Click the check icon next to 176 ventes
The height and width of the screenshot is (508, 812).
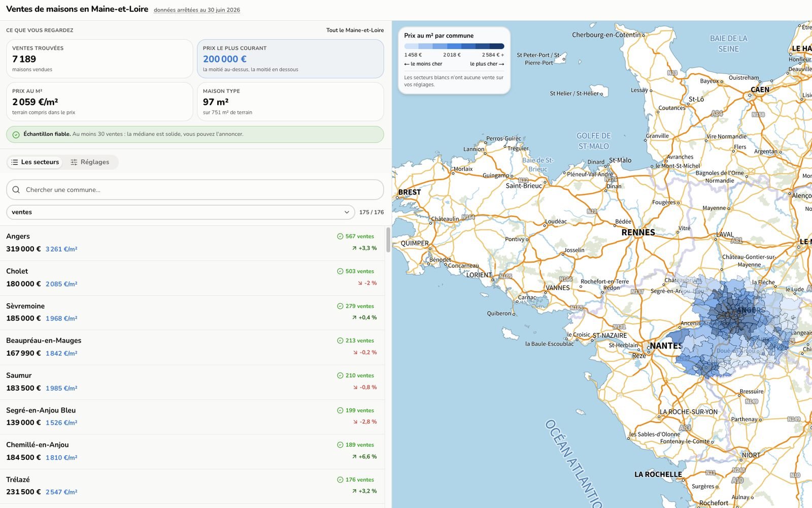(x=340, y=480)
